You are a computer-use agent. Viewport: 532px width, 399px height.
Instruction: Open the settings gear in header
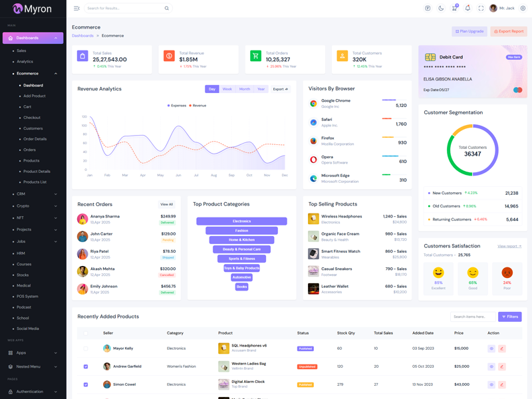click(x=523, y=8)
